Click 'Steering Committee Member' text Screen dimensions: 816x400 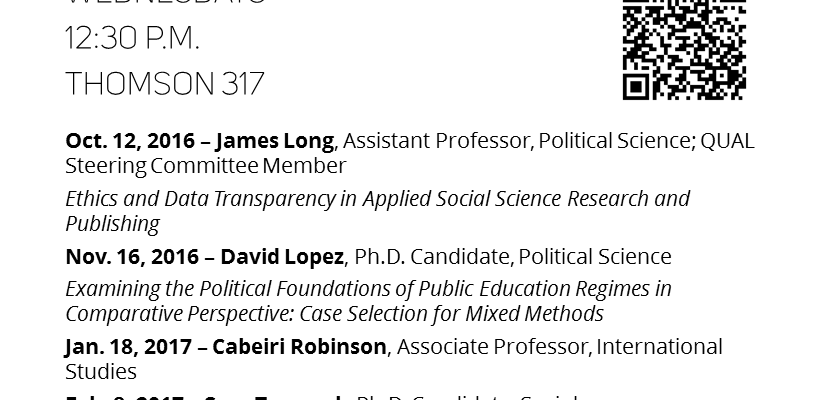pos(206,166)
